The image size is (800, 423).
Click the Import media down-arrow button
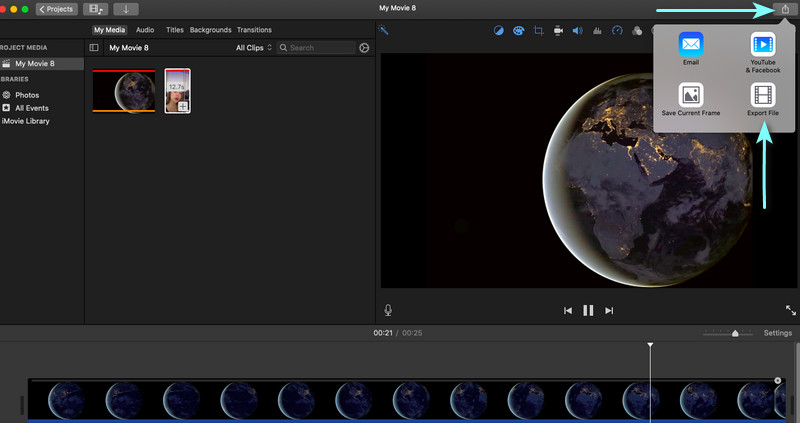(126, 9)
